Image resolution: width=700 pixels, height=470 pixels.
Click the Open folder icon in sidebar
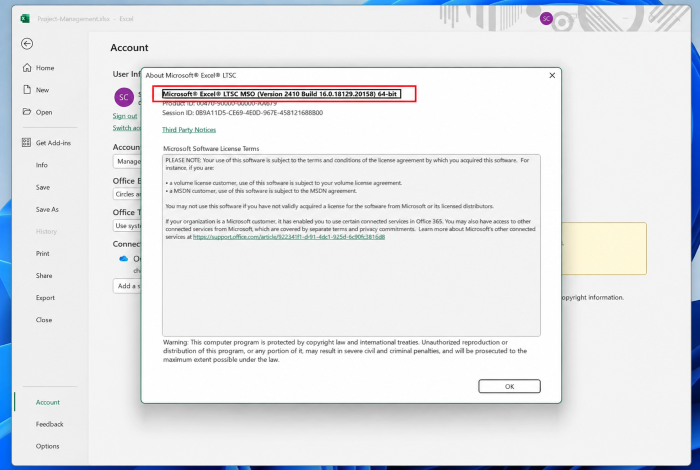tap(27, 112)
